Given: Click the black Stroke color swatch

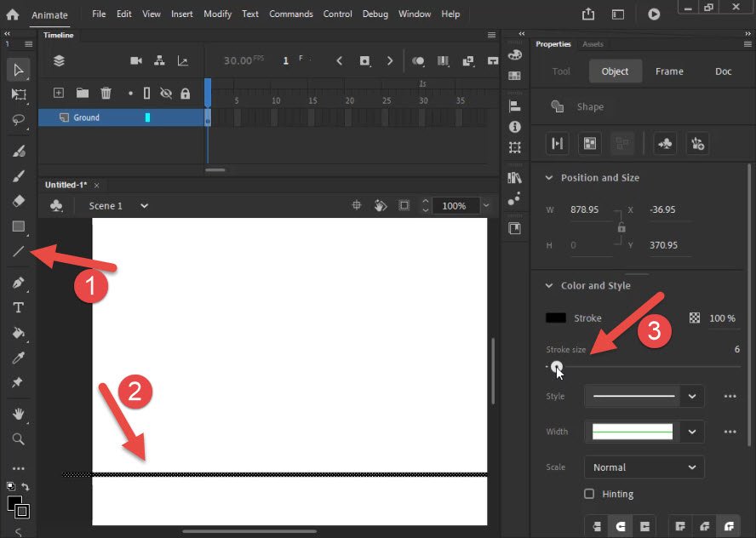Looking at the screenshot, I should point(555,318).
